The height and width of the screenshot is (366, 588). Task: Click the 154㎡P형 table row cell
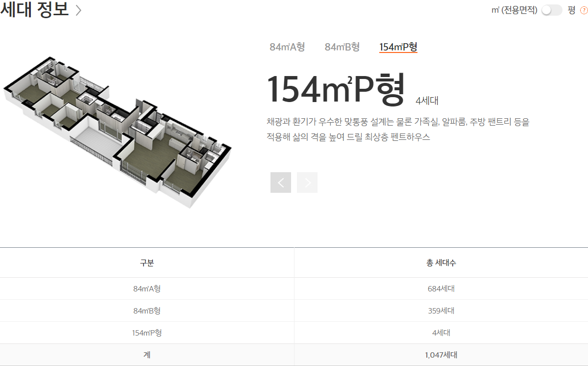147,333
